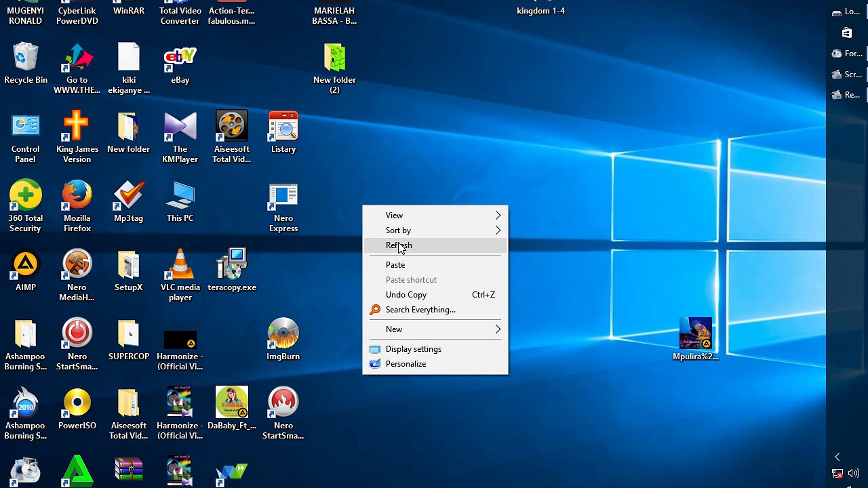Screen dimensions: 868x488
Task: Select the Mozilla Firefox shortcut
Action: 77,195
